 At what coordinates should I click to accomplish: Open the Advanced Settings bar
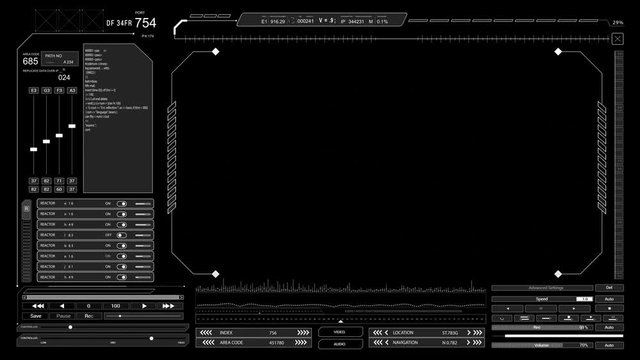click(542, 288)
